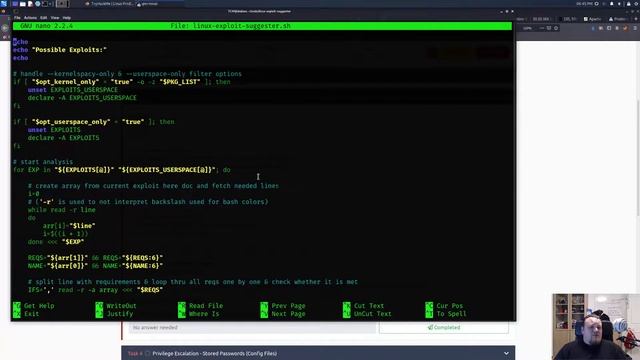Open the web browser panel icon

(38, 4)
